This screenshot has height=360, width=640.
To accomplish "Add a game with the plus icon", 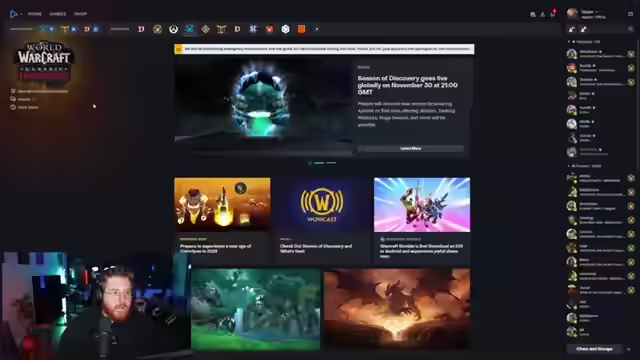I will click(317, 29).
